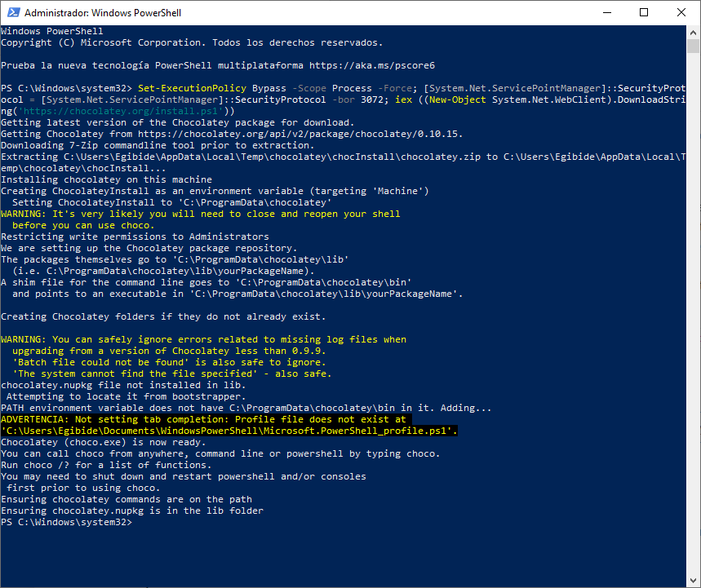
Task: Click 'Setting ChocolateyInstall to' line
Action: click(171, 202)
